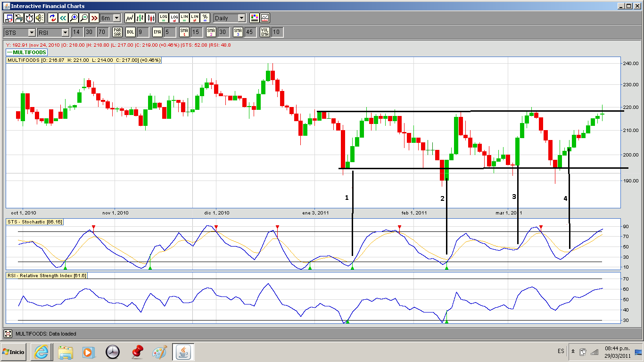This screenshot has height=362, width=644.
Task: Open the color settings palette icon
Action: coord(255,18)
